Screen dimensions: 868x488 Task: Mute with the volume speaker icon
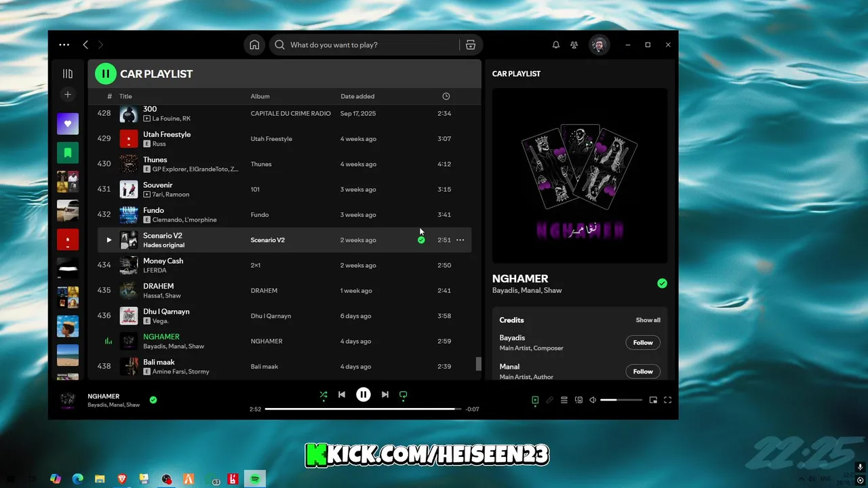pos(593,400)
